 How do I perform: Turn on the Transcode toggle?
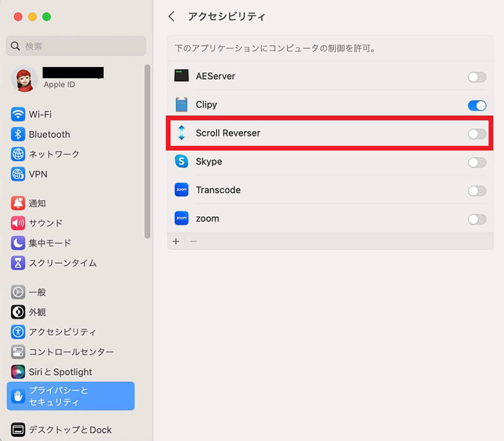[x=477, y=191]
